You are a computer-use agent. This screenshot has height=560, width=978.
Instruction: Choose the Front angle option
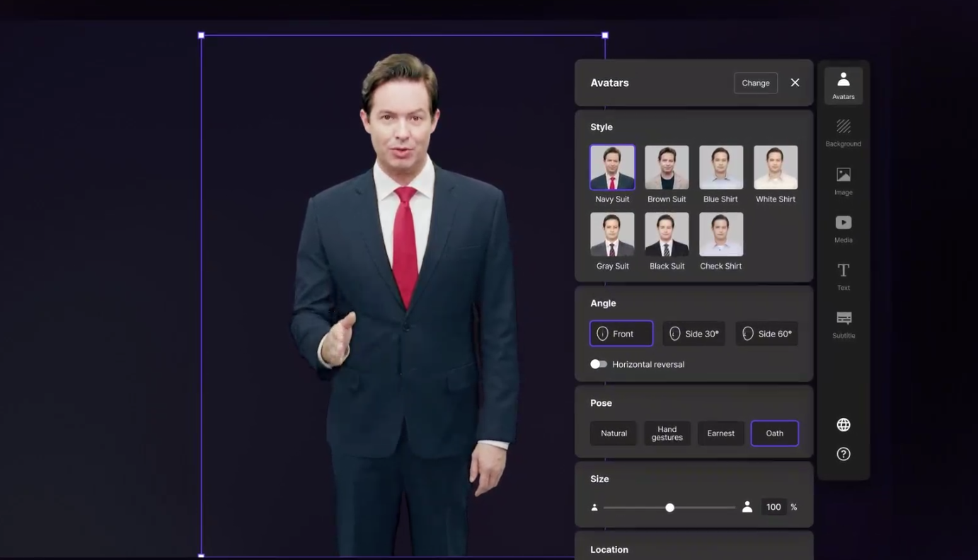(x=621, y=334)
